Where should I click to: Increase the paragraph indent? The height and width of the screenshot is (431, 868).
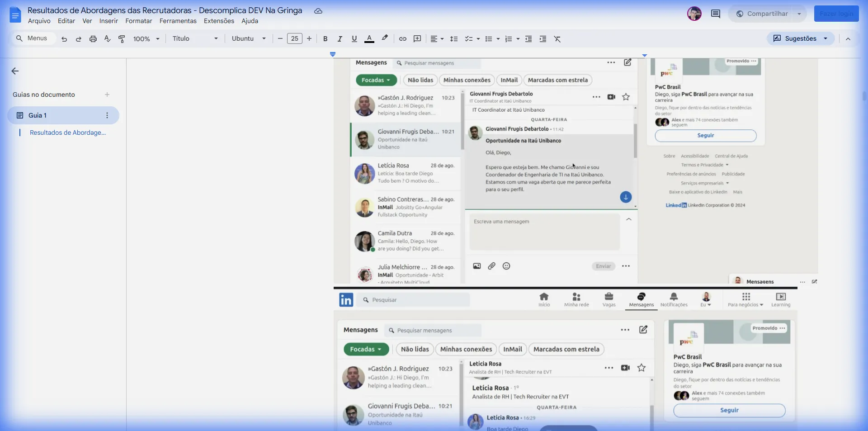[543, 39]
